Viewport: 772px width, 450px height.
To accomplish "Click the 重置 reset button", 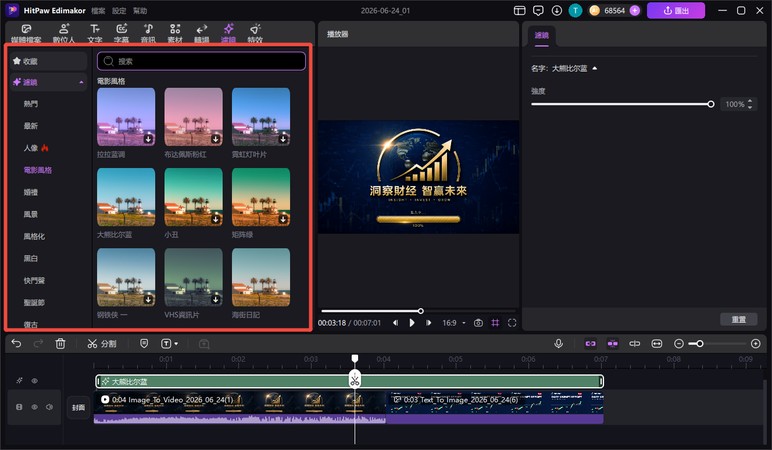I will pyautogui.click(x=739, y=320).
